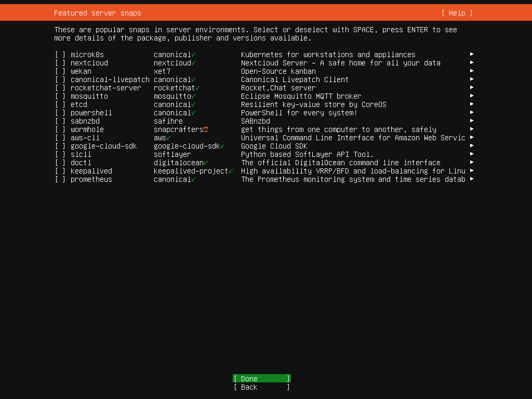Open the Help menu in header
Screen dimensions: 532x399
point(457,13)
